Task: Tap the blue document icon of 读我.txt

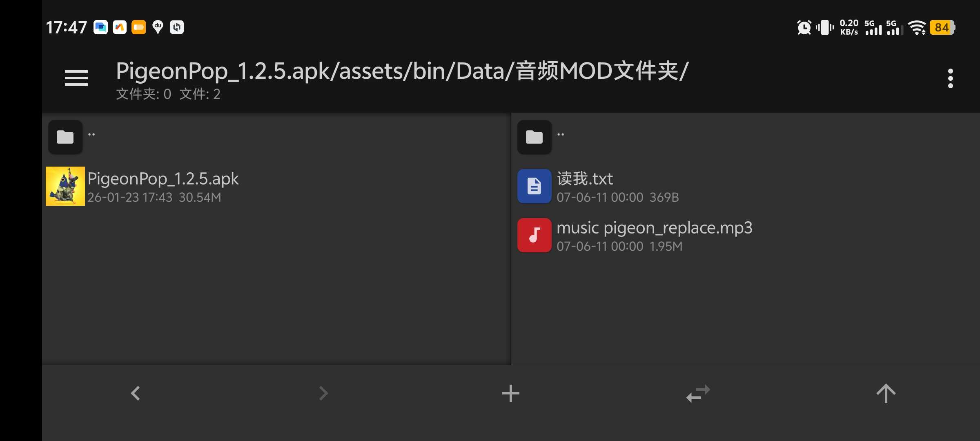Action: pos(534,186)
